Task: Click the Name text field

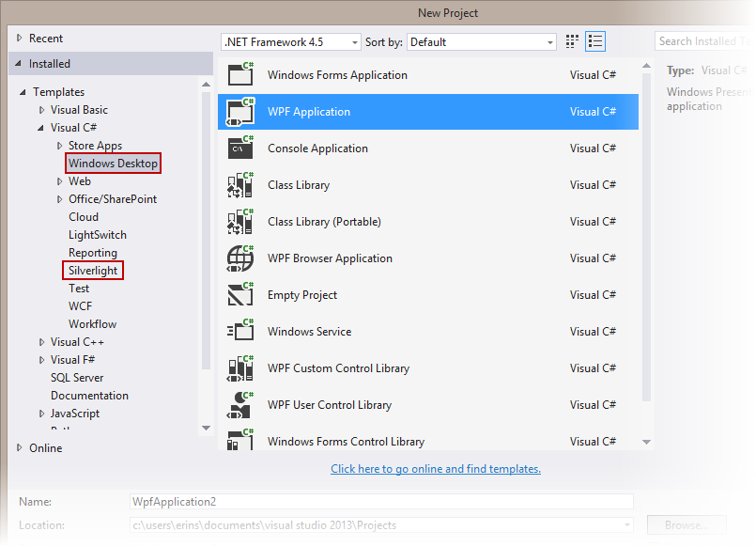Action: pos(380,502)
